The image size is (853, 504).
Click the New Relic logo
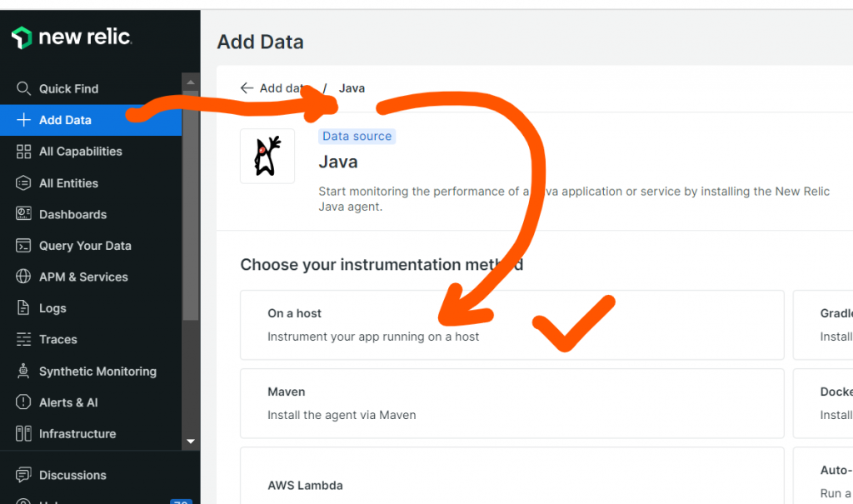[x=72, y=37]
